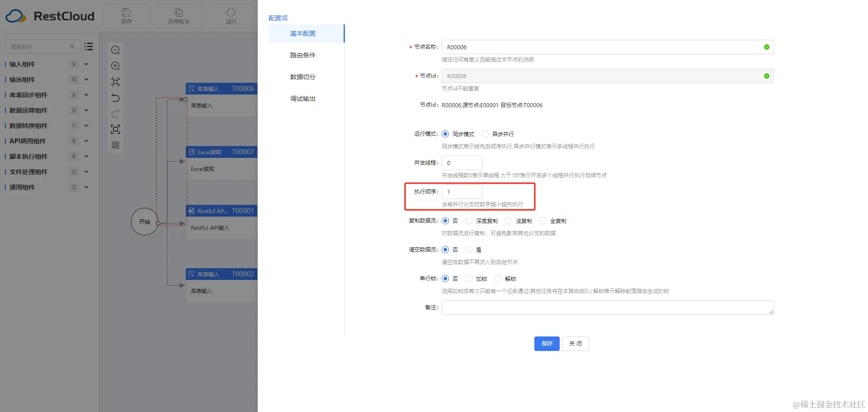Zoom out the canvas with the minus magnifier
868x412 pixels.
tap(116, 50)
